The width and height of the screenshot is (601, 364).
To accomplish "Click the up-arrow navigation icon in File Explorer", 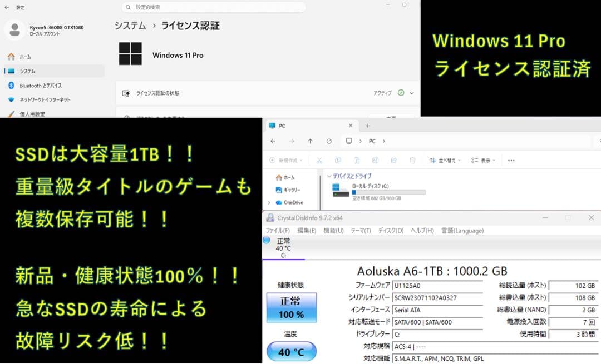I will [x=310, y=141].
